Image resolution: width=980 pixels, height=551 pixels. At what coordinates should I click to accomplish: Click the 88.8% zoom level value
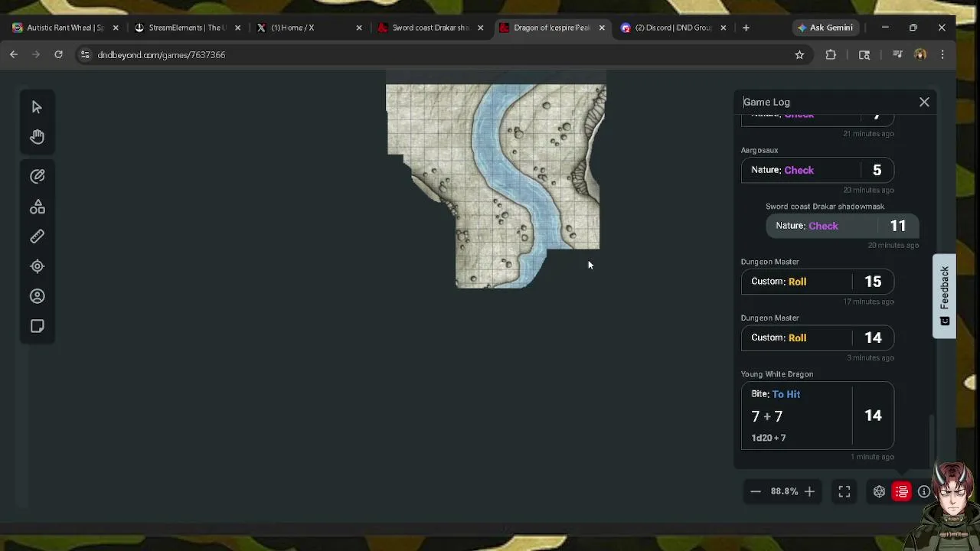click(784, 491)
